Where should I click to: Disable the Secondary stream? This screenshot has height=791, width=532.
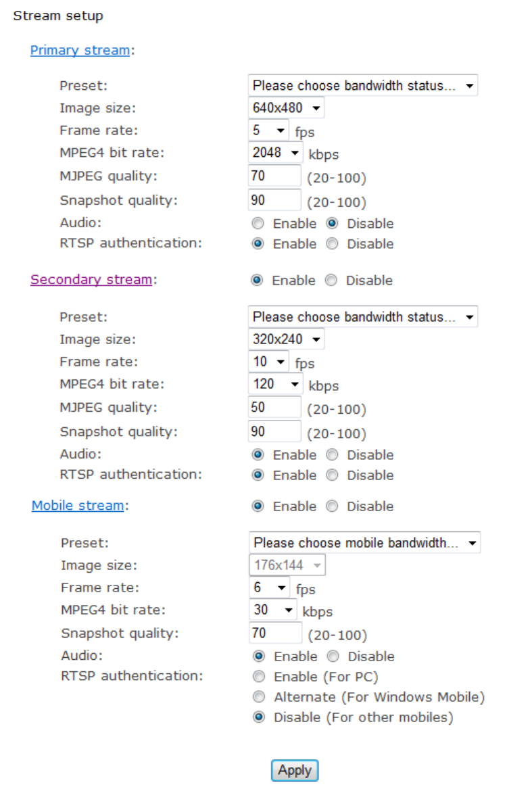coord(331,281)
